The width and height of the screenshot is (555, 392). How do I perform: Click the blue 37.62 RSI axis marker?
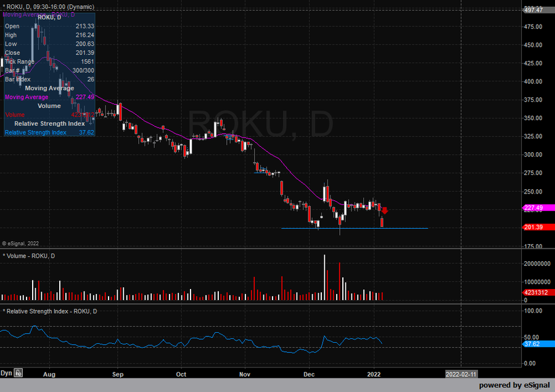coord(538,344)
